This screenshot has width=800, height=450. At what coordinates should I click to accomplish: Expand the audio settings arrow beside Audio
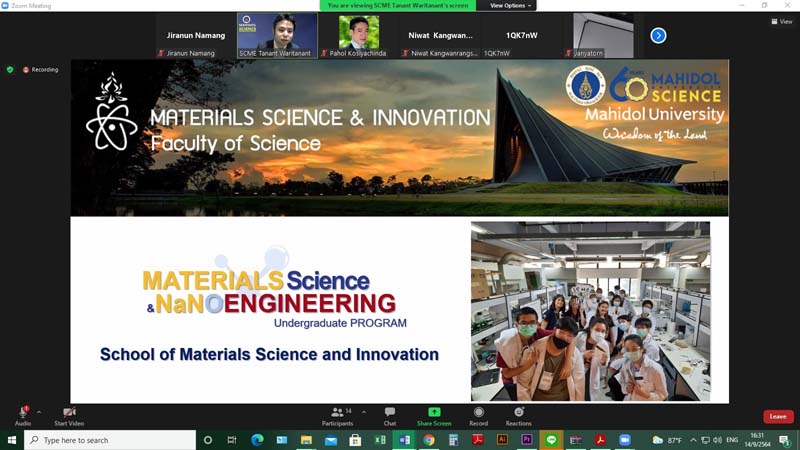tap(39, 411)
